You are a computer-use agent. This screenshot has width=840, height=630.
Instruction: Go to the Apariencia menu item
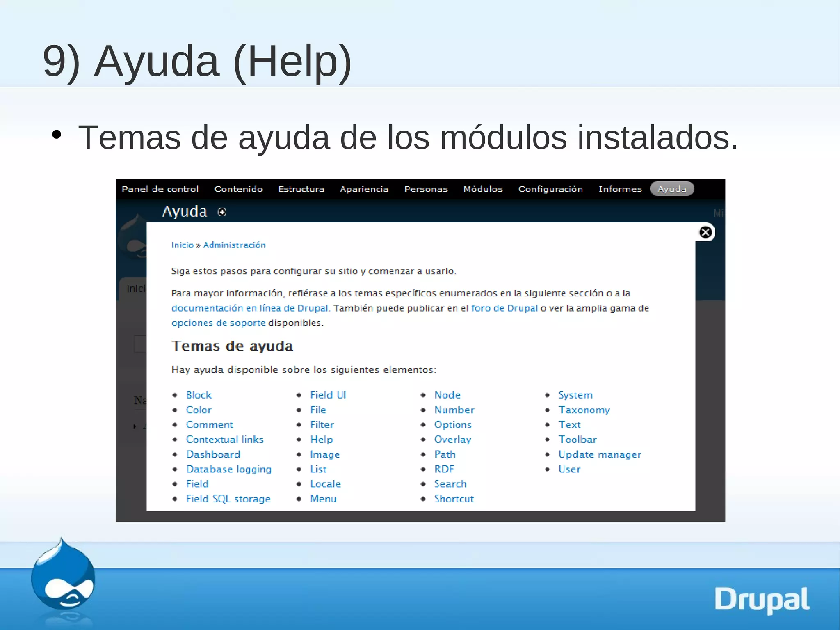pyautogui.click(x=364, y=189)
